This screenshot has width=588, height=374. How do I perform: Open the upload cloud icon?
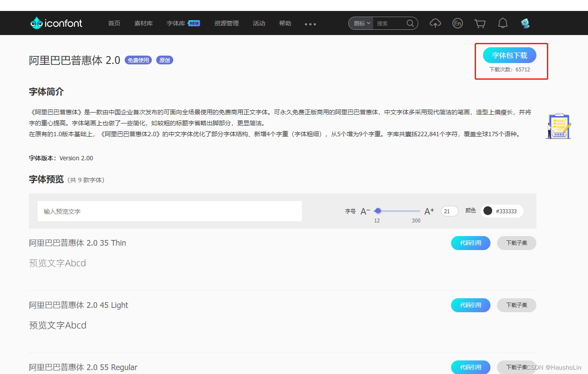coord(435,23)
